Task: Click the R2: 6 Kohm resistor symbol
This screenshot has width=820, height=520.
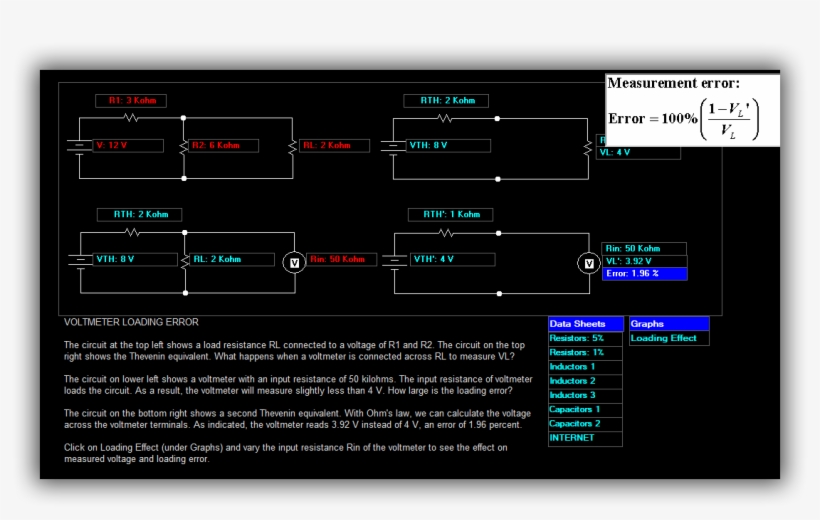Action: (184, 146)
